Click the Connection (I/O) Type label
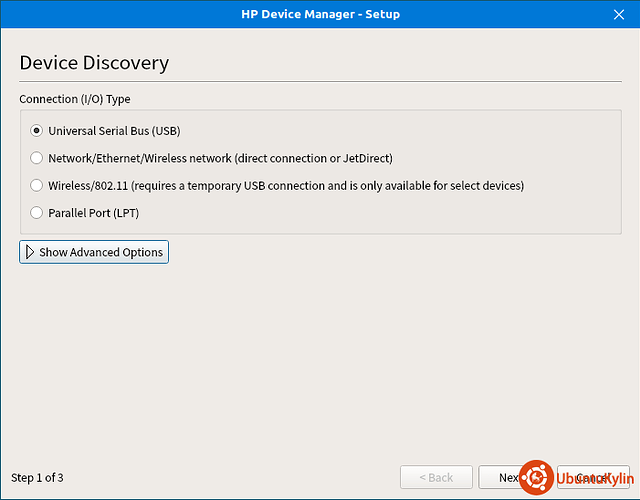Screen dimensions: 640x500 pyautogui.click(x=75, y=99)
